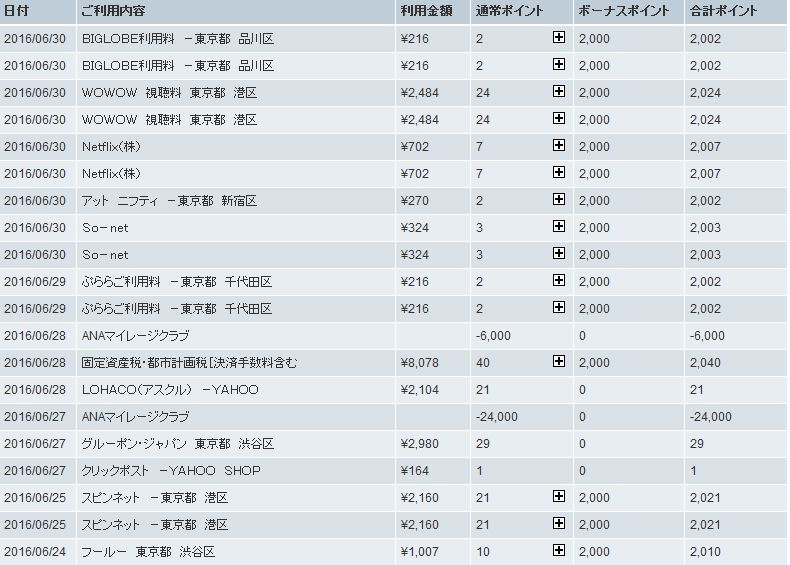Click クリックポスト row's bonus points 0

click(x=582, y=471)
